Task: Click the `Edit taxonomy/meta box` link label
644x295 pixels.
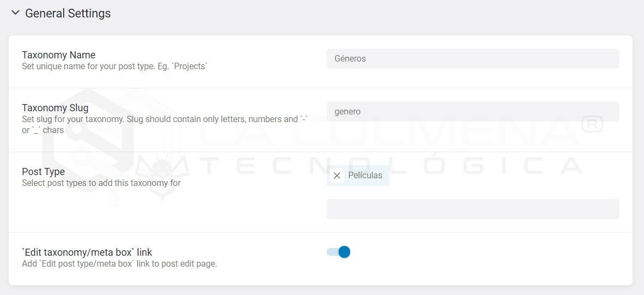Action: point(87,252)
